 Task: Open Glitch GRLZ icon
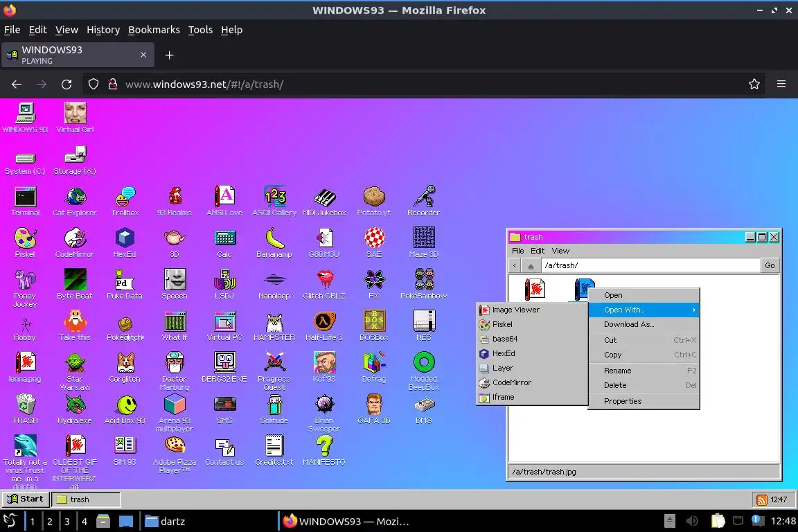[x=324, y=285]
